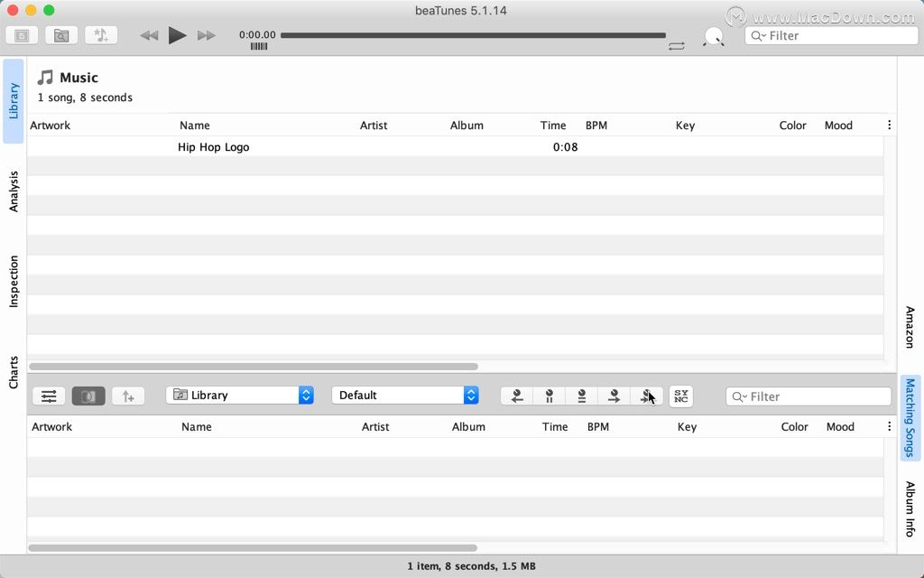The width and height of the screenshot is (924, 578).
Task: Click the note-plus add button
Action: 128,396
